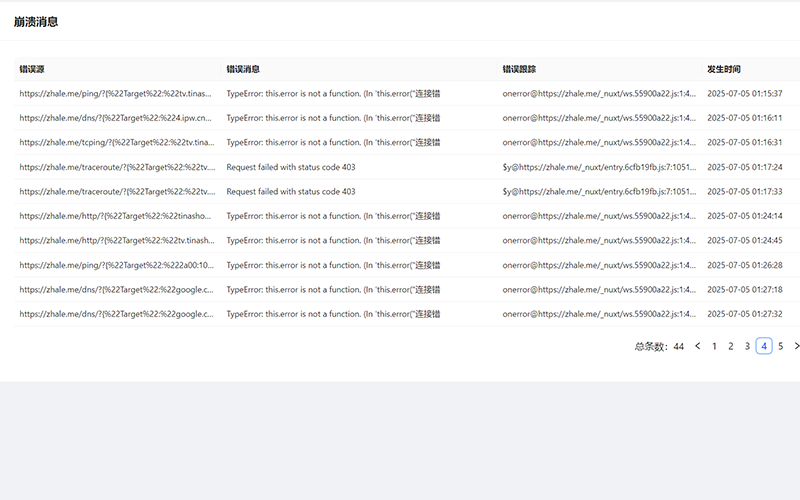This screenshot has width=800, height=500.
Task: Select error source of row 01:15:37
Action: pos(115,93)
